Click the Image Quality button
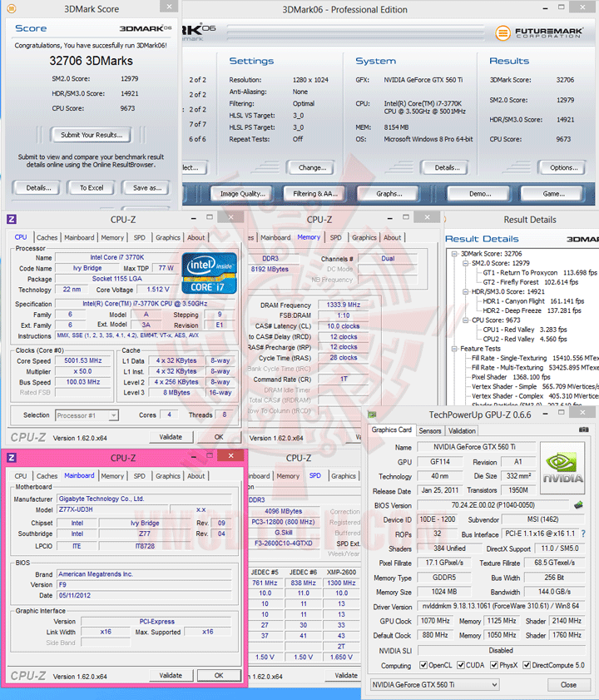This screenshot has height=700, width=599. (x=242, y=194)
